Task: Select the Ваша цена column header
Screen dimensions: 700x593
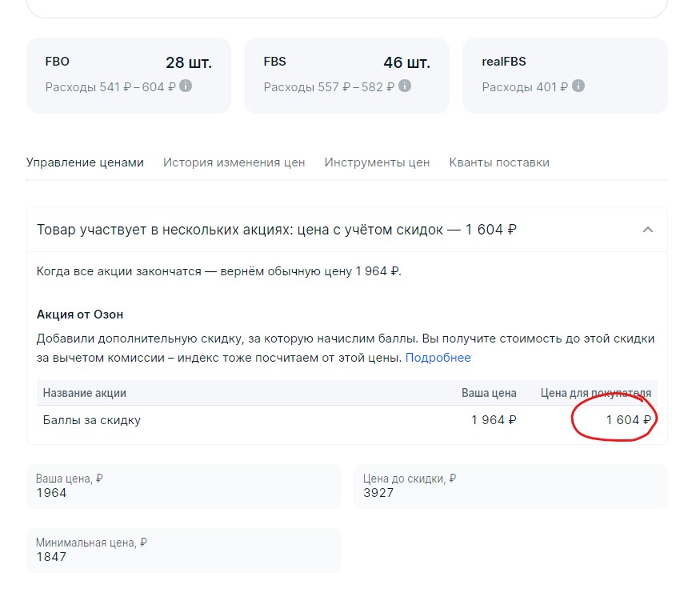Action: click(489, 393)
